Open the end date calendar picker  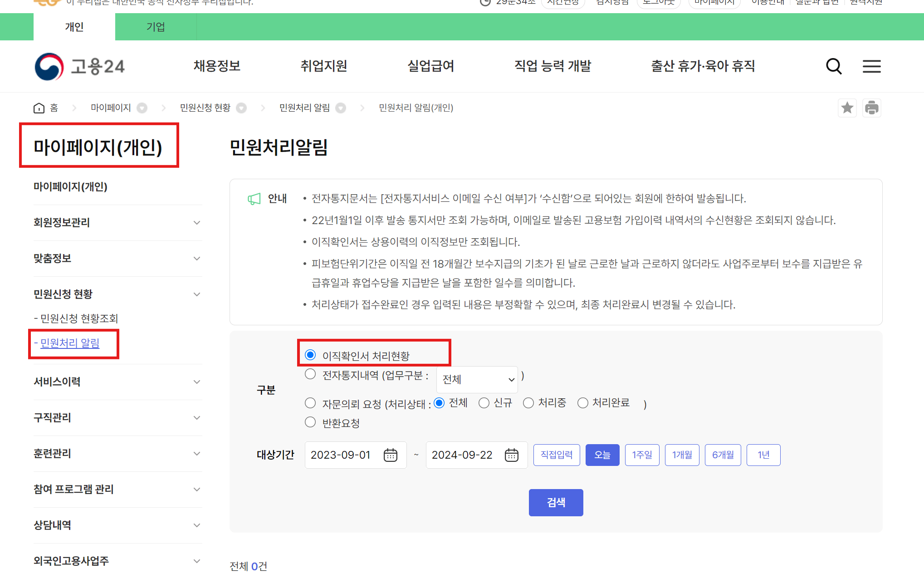coord(512,455)
